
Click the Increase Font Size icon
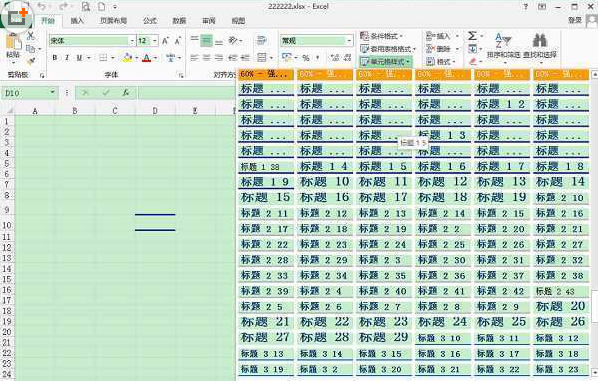click(166, 41)
